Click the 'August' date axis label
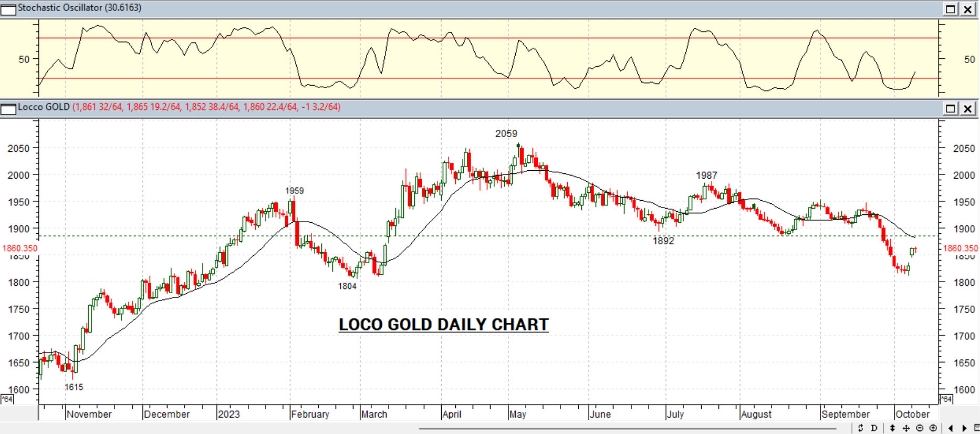The width and height of the screenshot is (980, 434). 756,414
